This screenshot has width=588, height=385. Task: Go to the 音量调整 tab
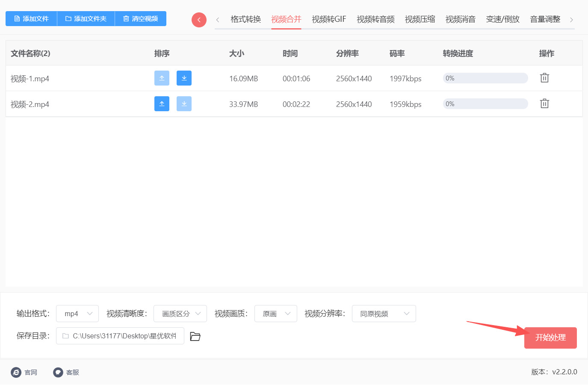pos(545,19)
